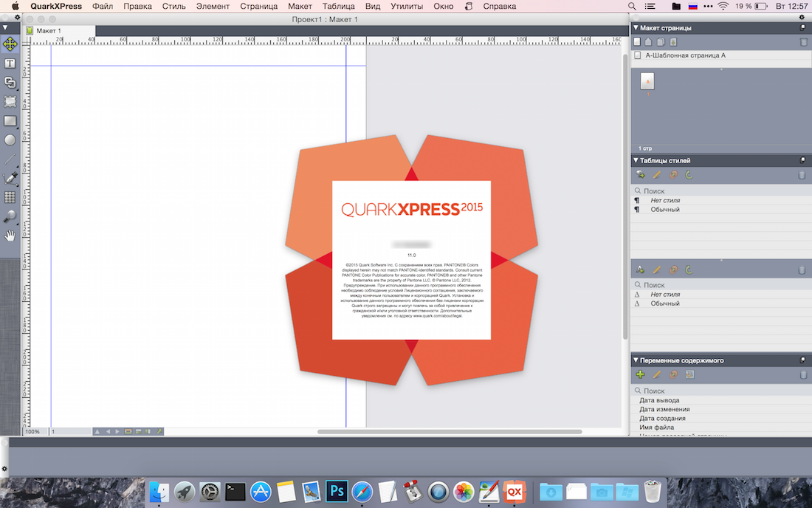
Task: Click the master page view button
Action: tap(128, 431)
